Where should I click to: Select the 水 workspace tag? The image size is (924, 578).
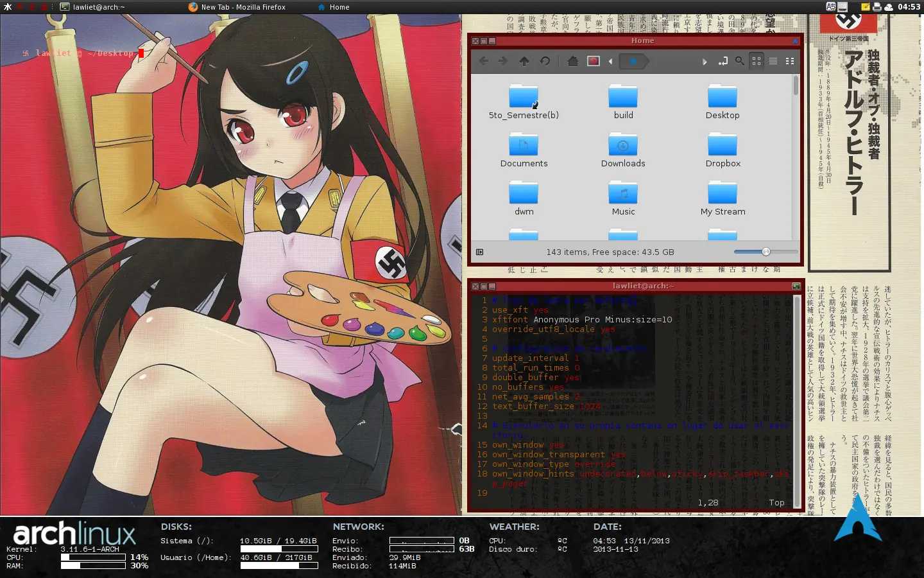pyautogui.click(x=8, y=7)
